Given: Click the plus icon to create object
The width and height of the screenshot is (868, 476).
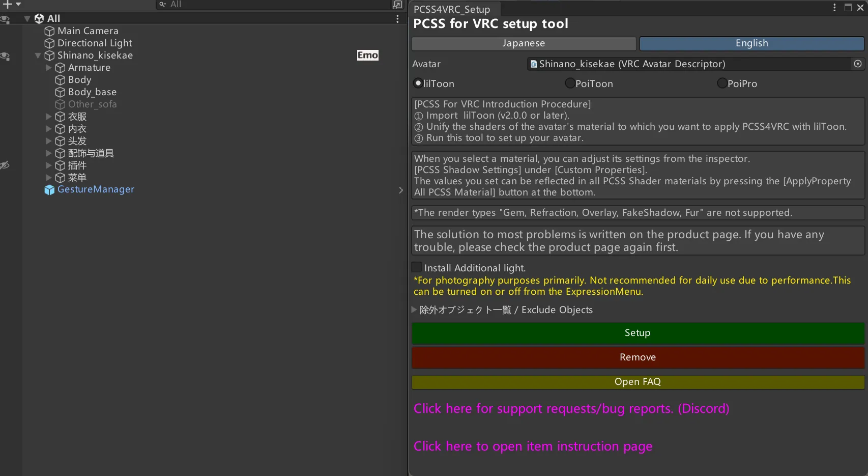Looking at the screenshot, I should [8, 4].
